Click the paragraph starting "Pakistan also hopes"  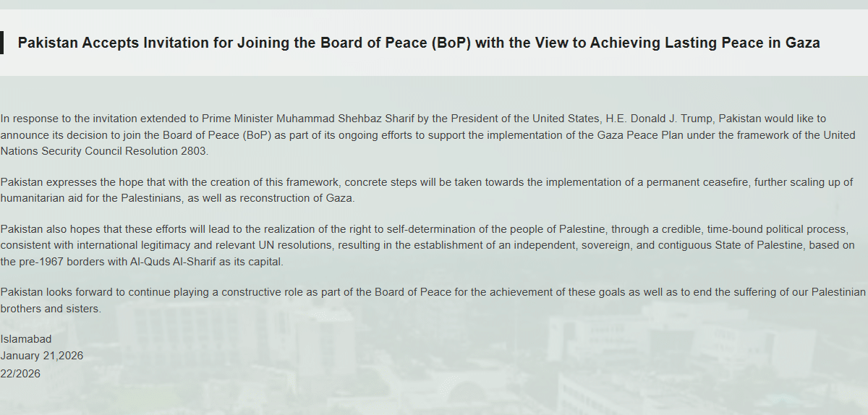[427, 246]
